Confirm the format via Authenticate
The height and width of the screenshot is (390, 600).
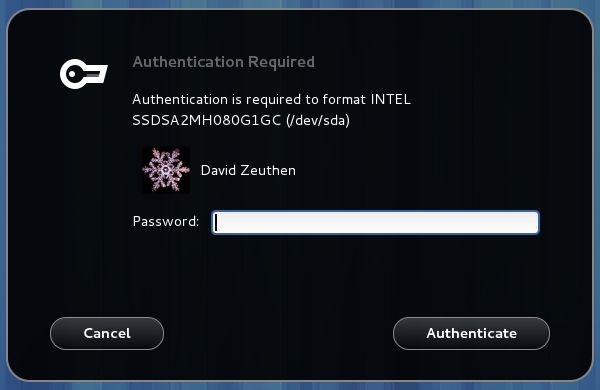pyautogui.click(x=471, y=333)
